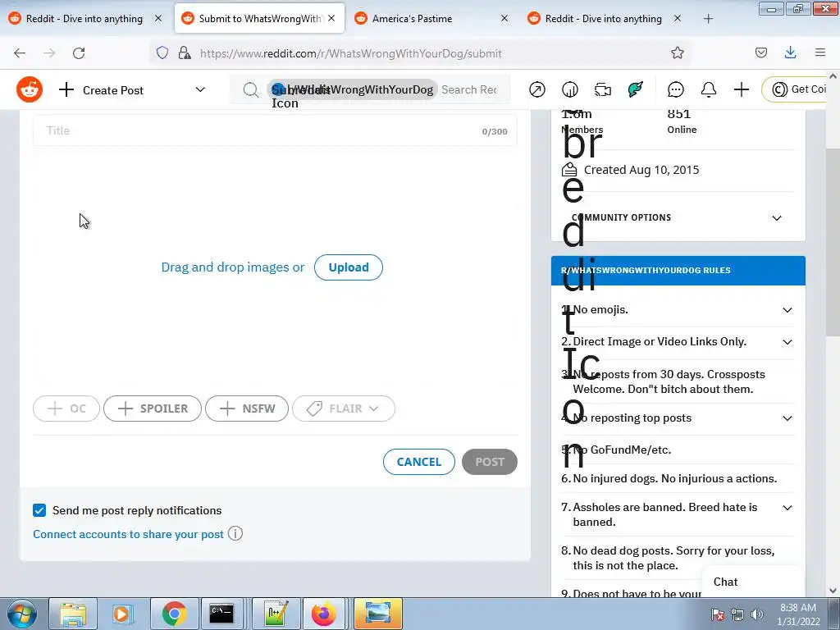Viewport: 840px width, 630px height.
Task: Click 'No injured dogs. No injurious a actions.' rule
Action: (x=669, y=479)
